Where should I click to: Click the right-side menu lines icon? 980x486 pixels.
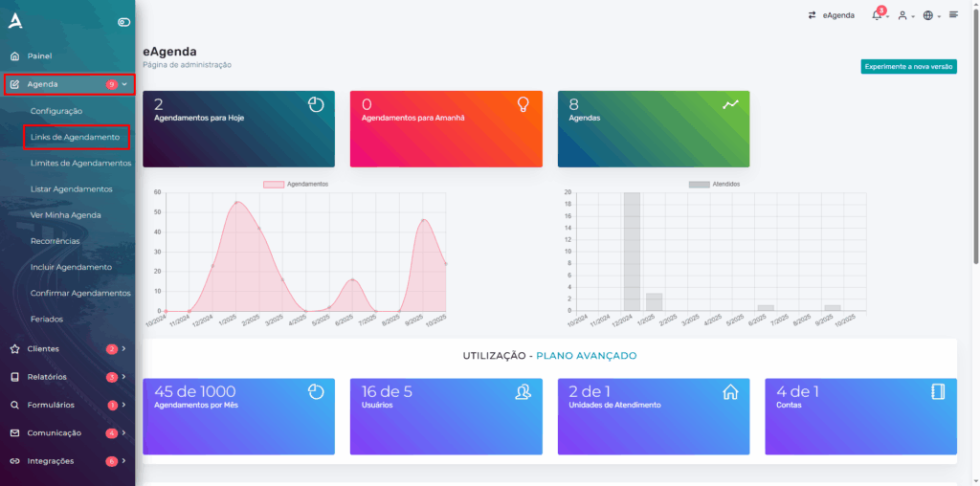[953, 14]
